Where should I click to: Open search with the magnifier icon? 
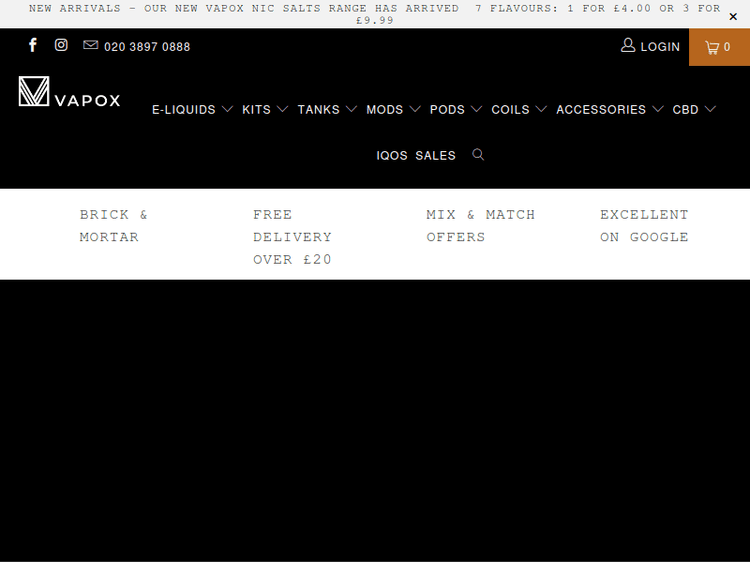coord(478,155)
